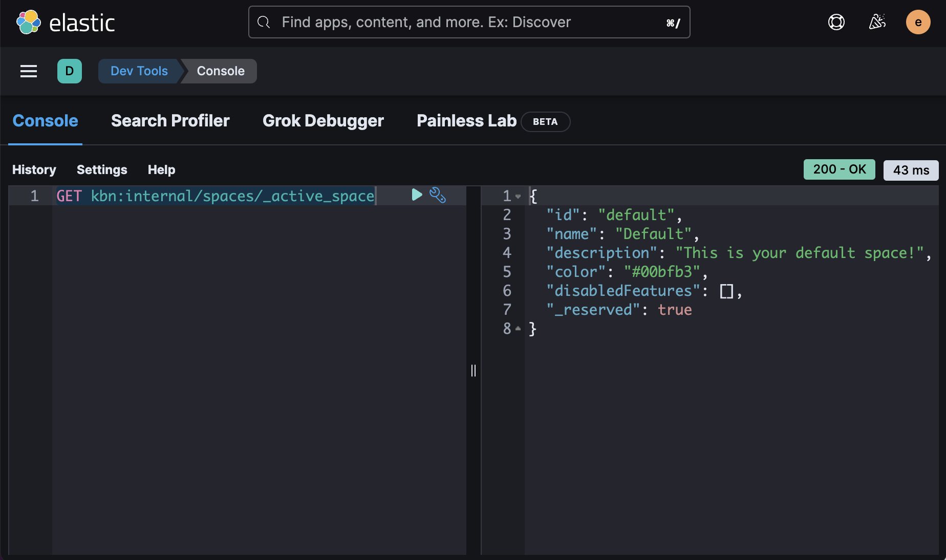The width and height of the screenshot is (946, 560).
Task: Open the help life-ring icon
Action: (836, 22)
